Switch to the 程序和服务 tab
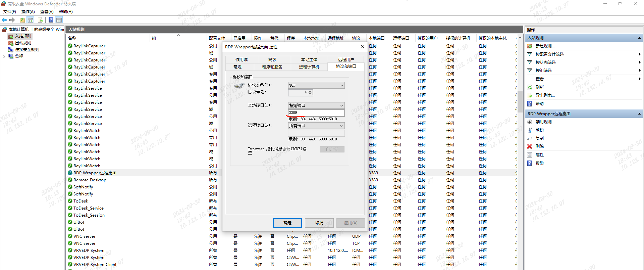Screen dimensions: 644x270 coord(272,67)
